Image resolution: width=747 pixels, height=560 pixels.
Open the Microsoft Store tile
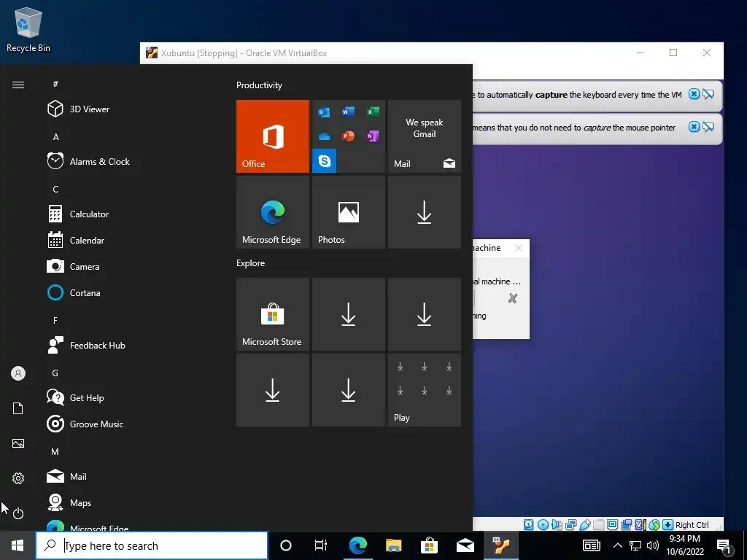[273, 314]
